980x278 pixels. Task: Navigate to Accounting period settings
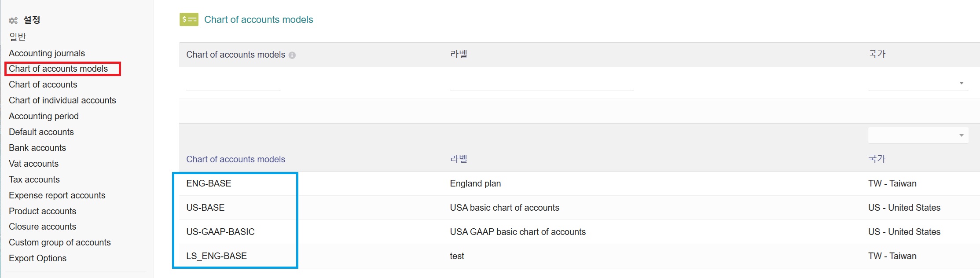tap(44, 116)
